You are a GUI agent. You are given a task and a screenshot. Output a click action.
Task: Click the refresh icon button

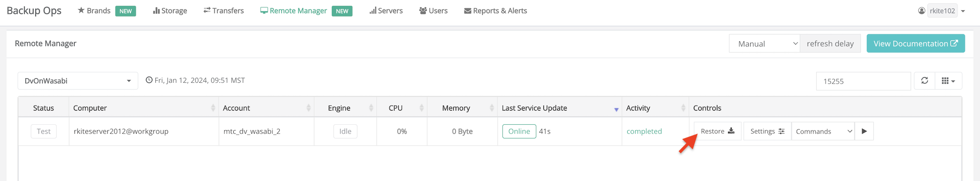[x=924, y=81]
